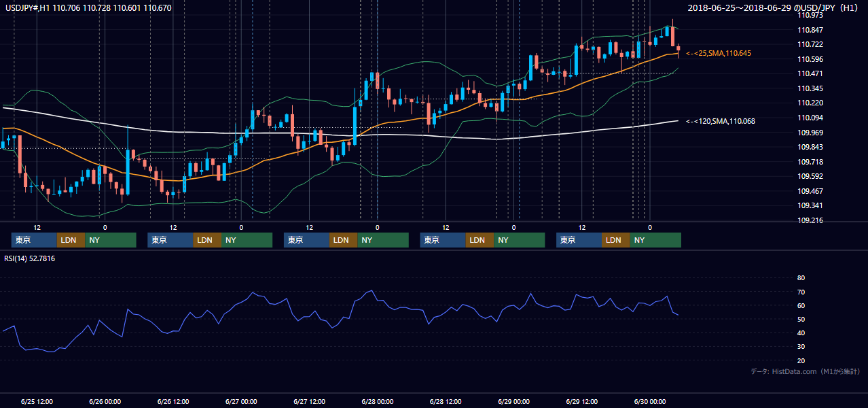Click the date label 6/26 12:00
Screen dimensions: 868x408
[173, 401]
